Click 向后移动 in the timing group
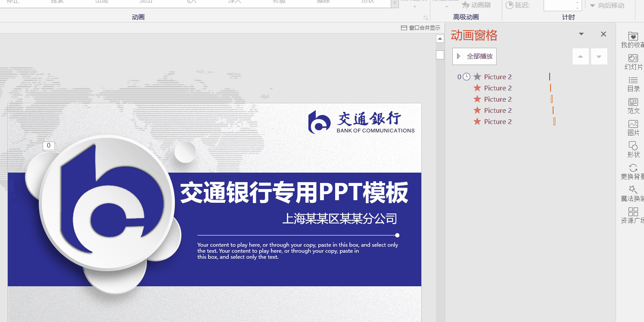 [x=607, y=6]
